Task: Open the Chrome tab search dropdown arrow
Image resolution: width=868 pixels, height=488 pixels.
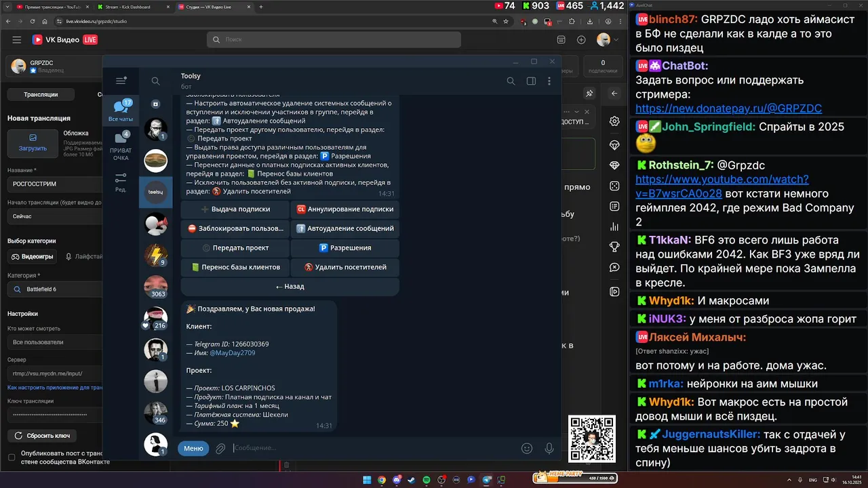Action: click(7, 6)
